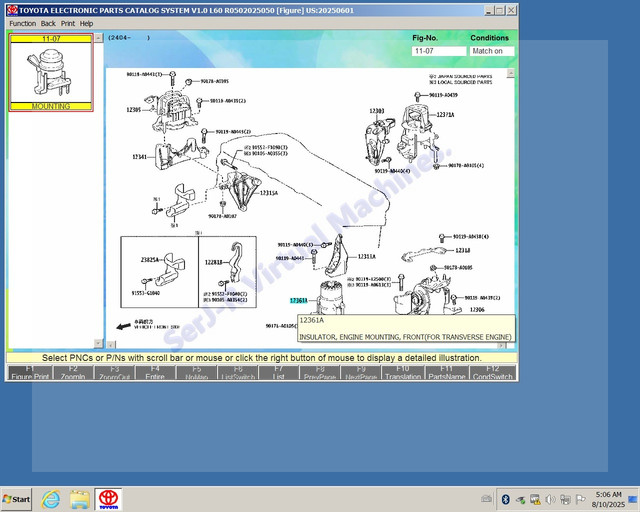Select part code 12371A in diagram

[x=445, y=115]
